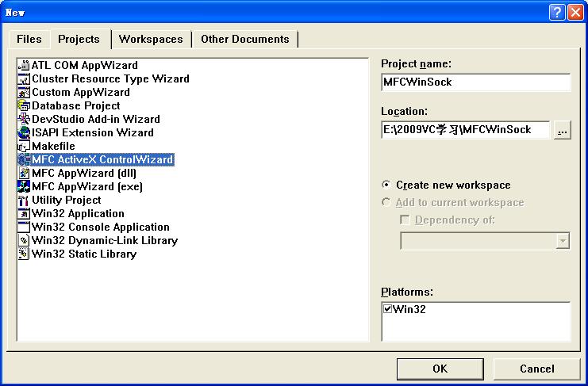Confirm with the OK button
The image size is (588, 386).
click(x=440, y=369)
